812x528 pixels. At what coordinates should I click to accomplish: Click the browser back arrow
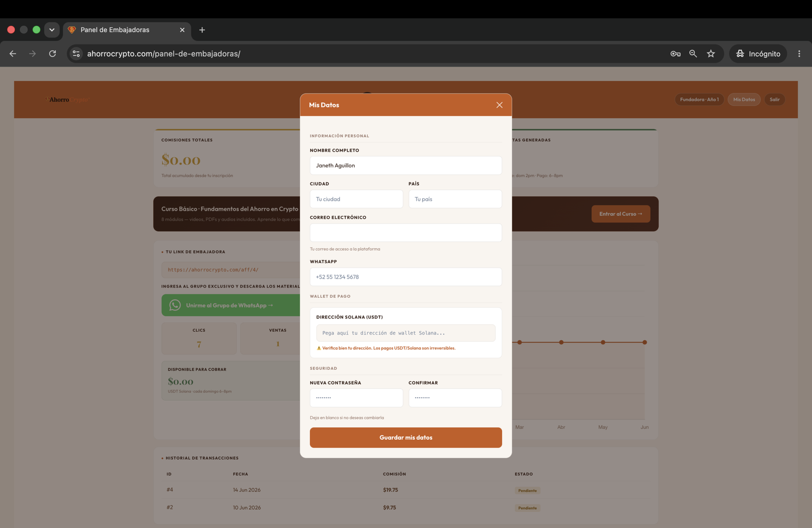coord(13,54)
